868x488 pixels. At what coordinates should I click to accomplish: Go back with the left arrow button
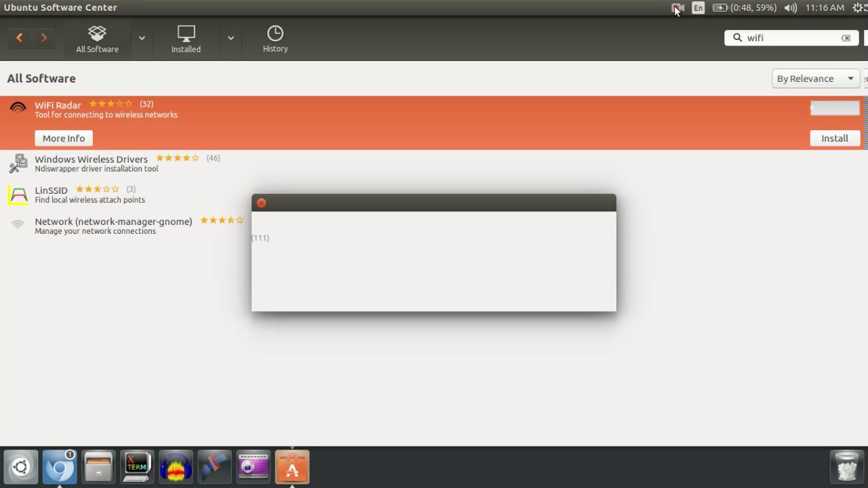20,38
